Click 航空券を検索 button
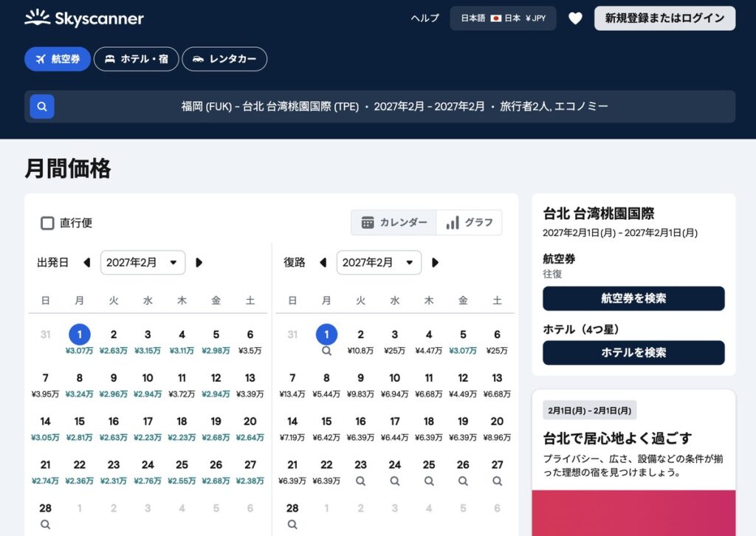Image resolution: width=756 pixels, height=536 pixels. [633, 298]
